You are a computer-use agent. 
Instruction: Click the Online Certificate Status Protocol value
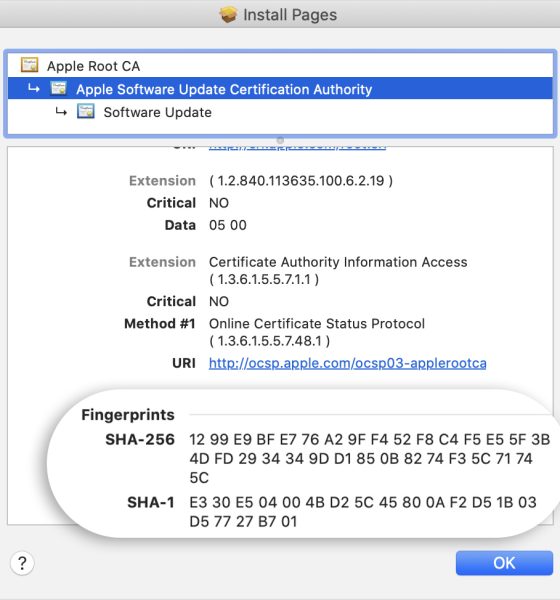[317, 323]
